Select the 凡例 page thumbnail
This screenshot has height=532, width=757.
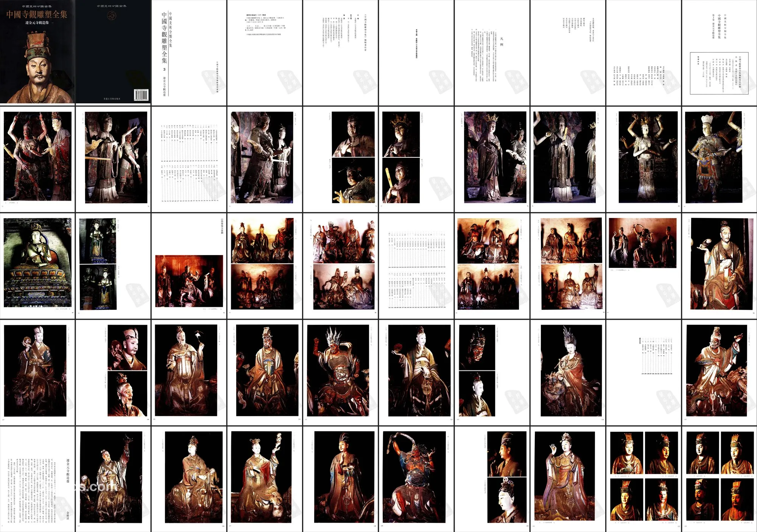[x=492, y=53]
